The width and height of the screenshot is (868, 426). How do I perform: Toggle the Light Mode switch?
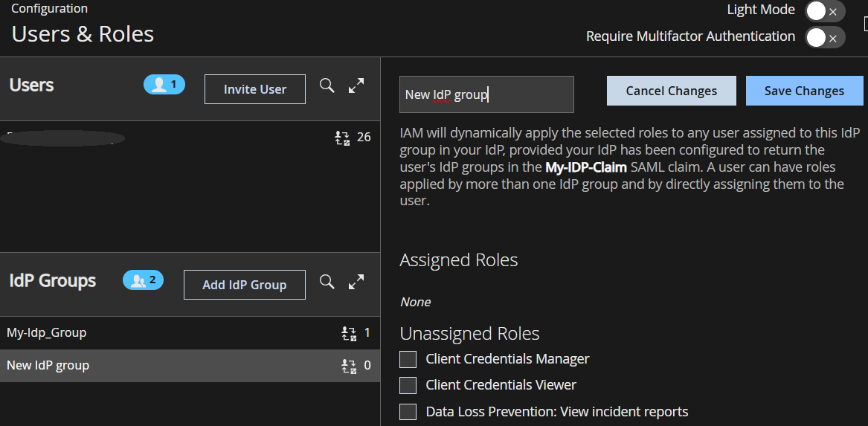(825, 11)
